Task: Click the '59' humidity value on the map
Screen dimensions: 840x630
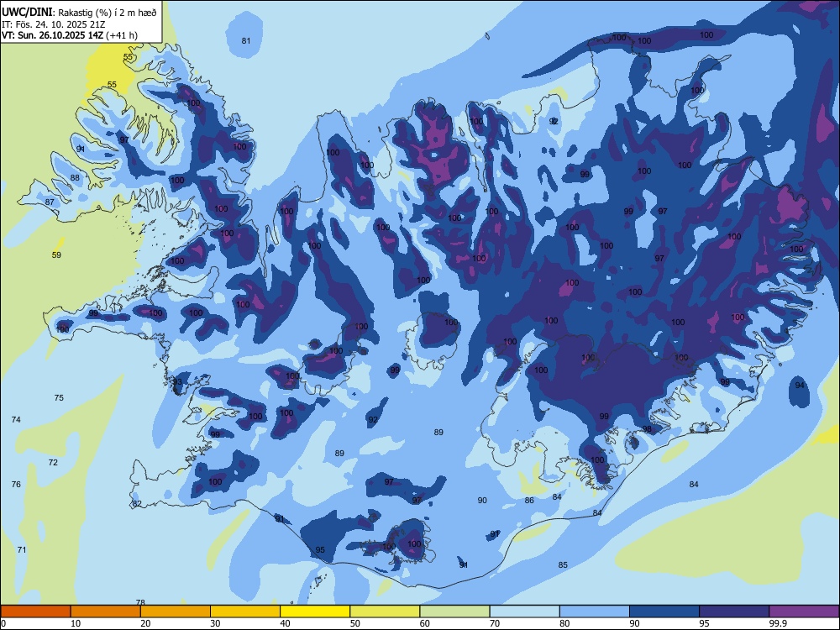Action: [56, 255]
